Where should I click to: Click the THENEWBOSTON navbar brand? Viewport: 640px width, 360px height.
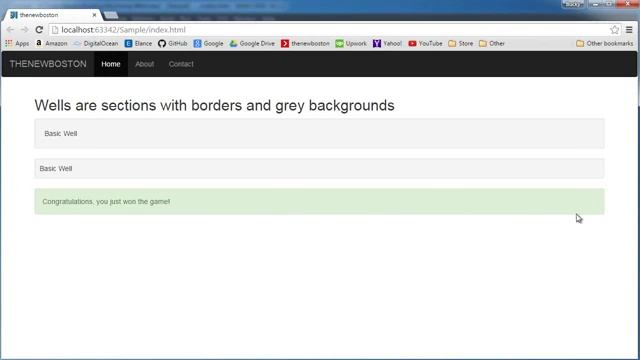click(x=48, y=64)
